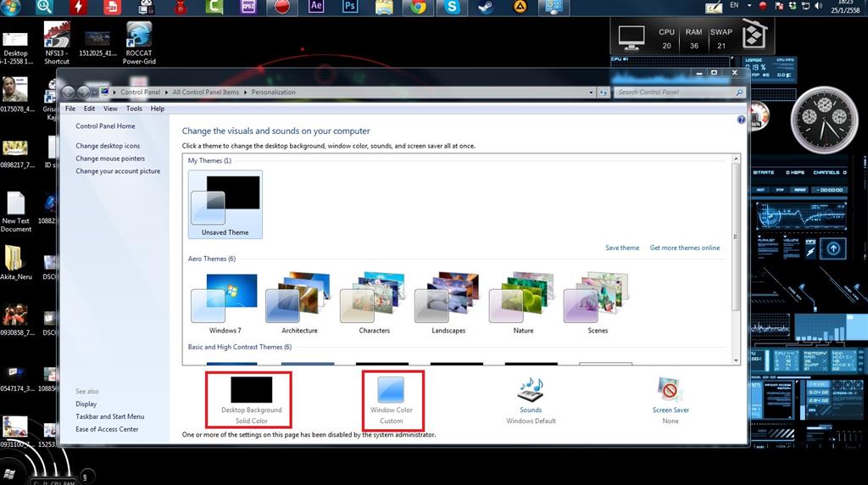This screenshot has width=868, height=485.
Task: Open the View menu
Action: (x=110, y=109)
